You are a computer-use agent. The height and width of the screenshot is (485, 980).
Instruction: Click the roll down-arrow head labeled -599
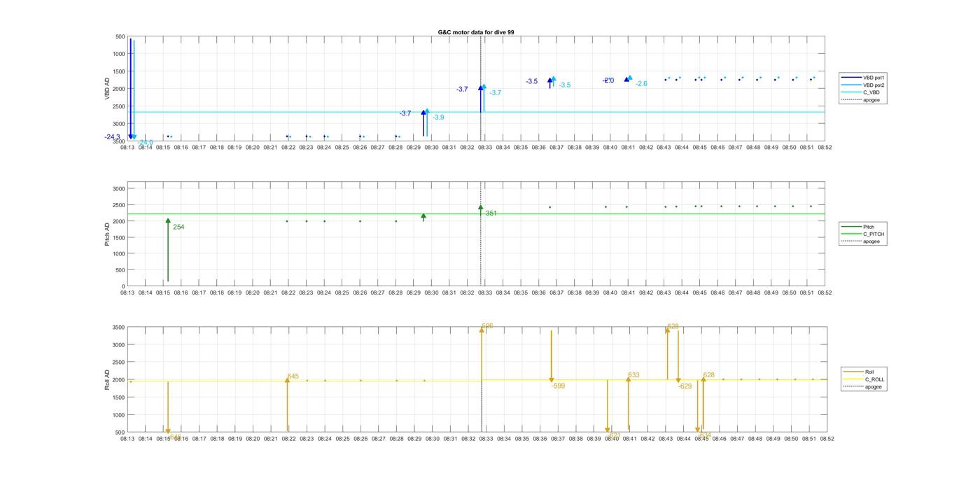(552, 380)
